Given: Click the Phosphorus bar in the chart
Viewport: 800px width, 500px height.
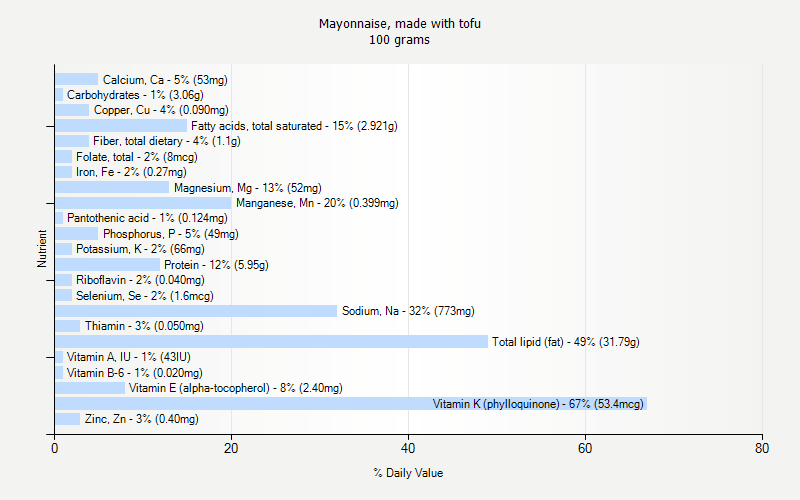Looking at the screenshot, I should pos(77,234).
